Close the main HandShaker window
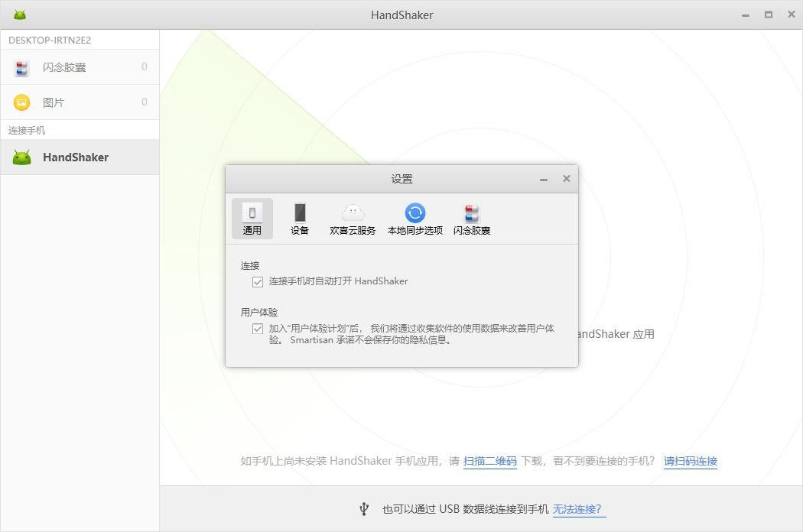 pyautogui.click(x=792, y=15)
